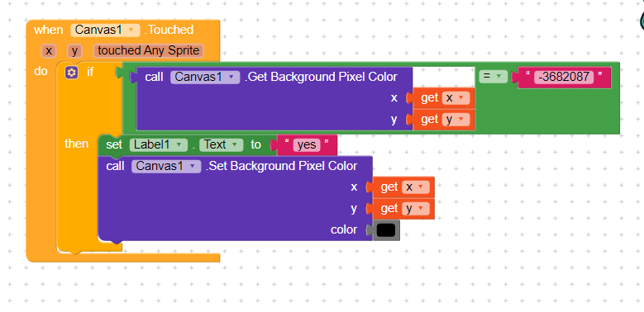The width and height of the screenshot is (644, 312).
Task: Open the Label1 component dropdown
Action: (x=159, y=144)
